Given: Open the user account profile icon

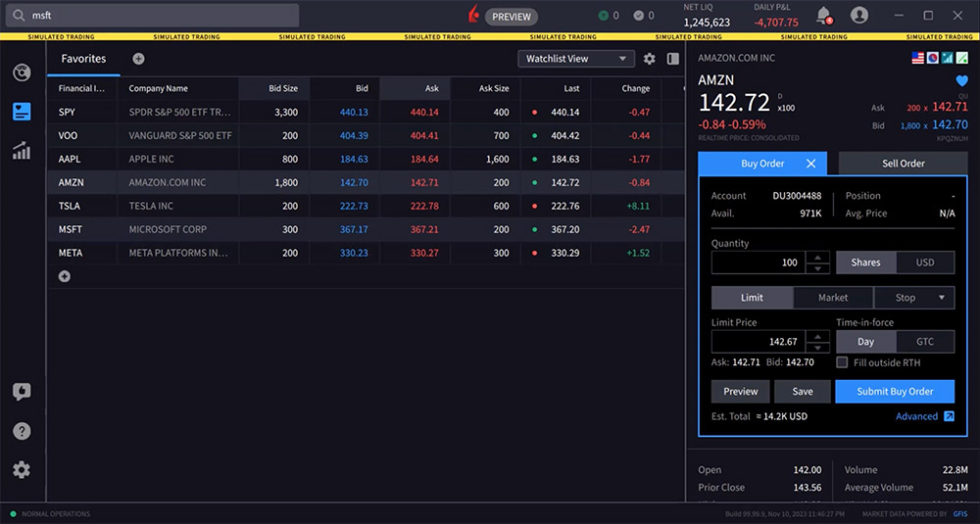Looking at the screenshot, I should pyautogui.click(x=859, y=15).
